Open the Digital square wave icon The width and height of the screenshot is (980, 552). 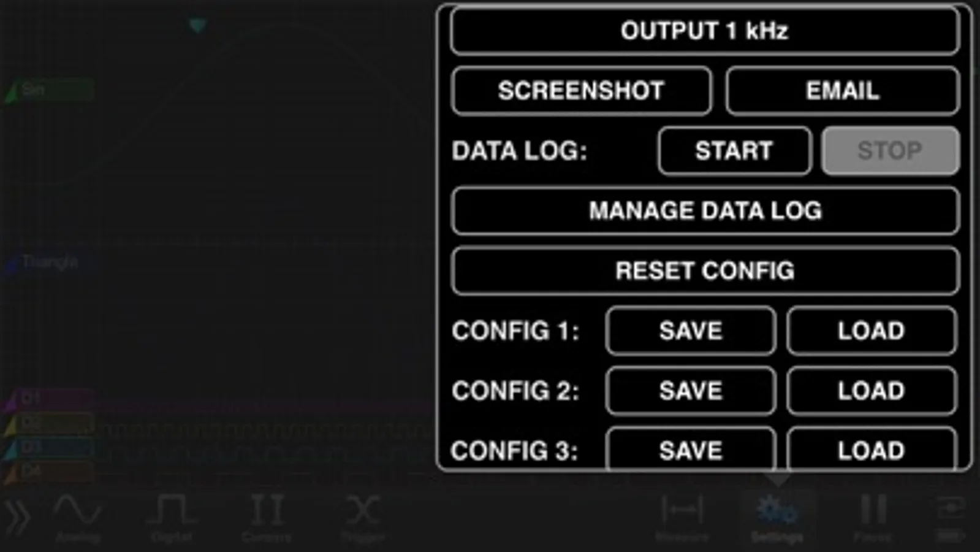172,517
